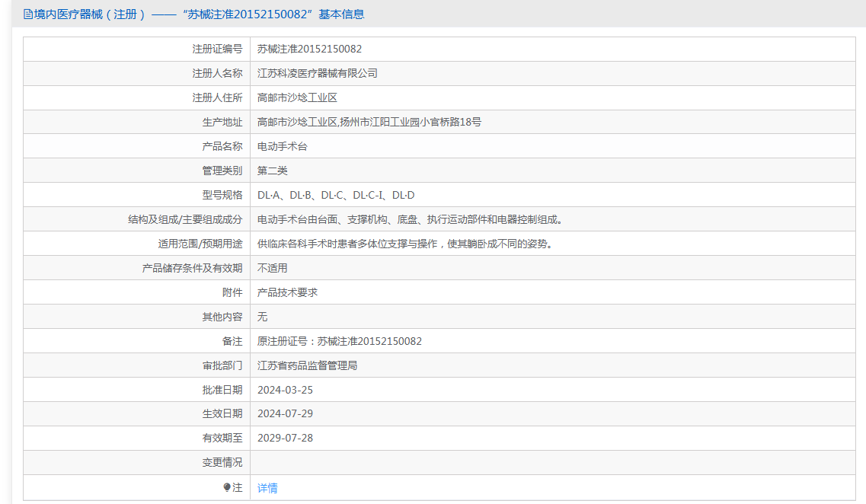Viewport: 866px width, 504px height.
Task: Select the 注册证编号 label
Action: pos(217,49)
